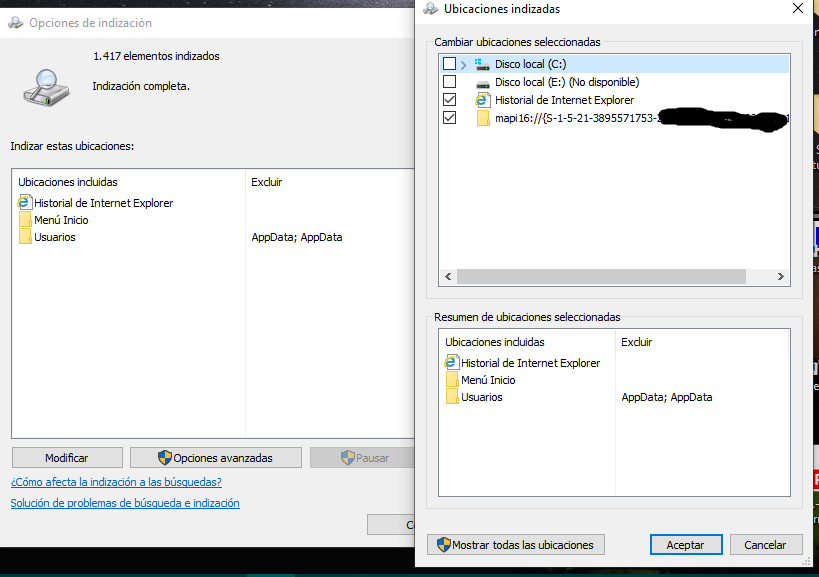Viewport: 819px width, 577px height.
Task: Click Usuarios in Opciones de indización list
Action: [x=55, y=238]
